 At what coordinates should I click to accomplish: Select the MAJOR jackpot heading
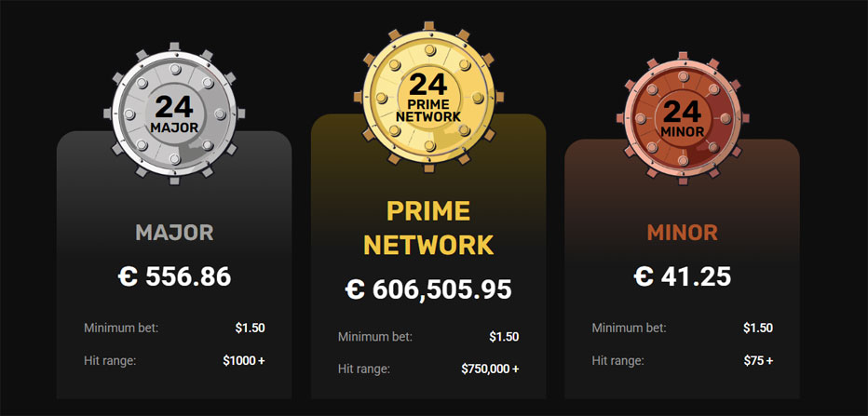174,233
